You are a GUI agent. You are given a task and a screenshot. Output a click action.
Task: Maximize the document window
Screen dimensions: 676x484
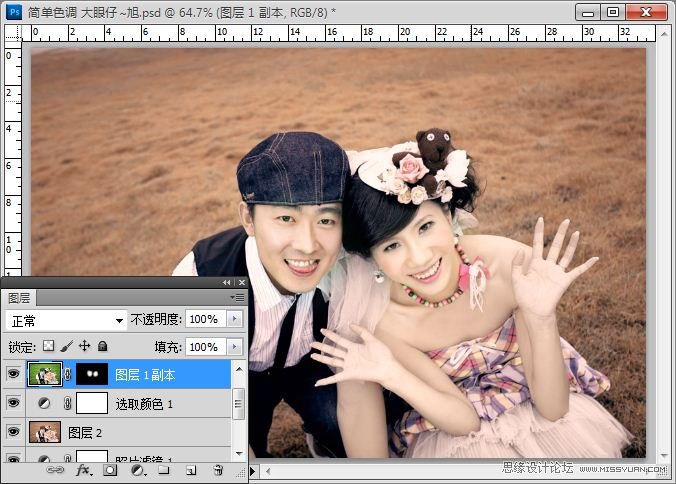point(613,12)
